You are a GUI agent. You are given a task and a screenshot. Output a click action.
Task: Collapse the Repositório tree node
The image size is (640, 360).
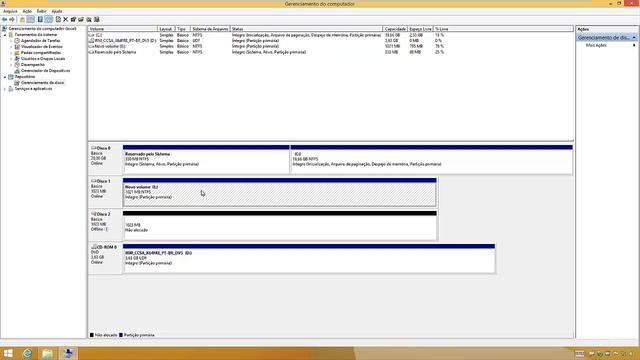click(5, 77)
